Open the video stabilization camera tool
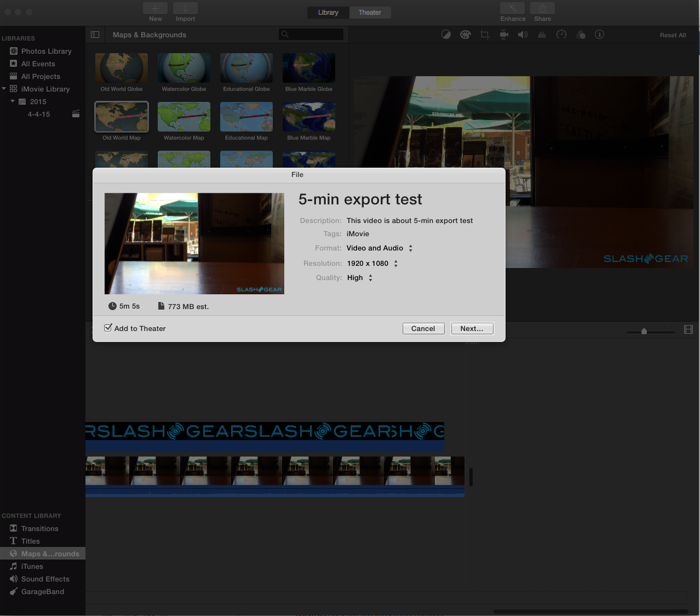Image resolution: width=700 pixels, height=616 pixels. click(x=504, y=35)
